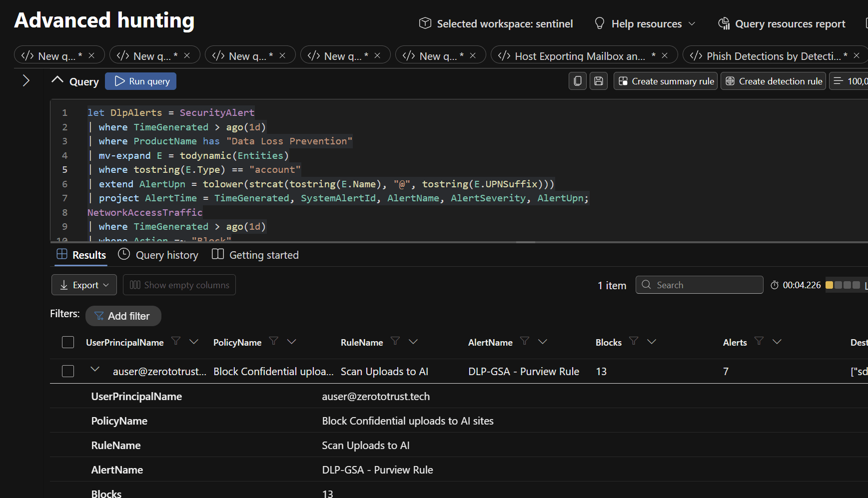Open PolicyName column sort chevron
This screenshot has height=498, width=868.
(x=292, y=341)
